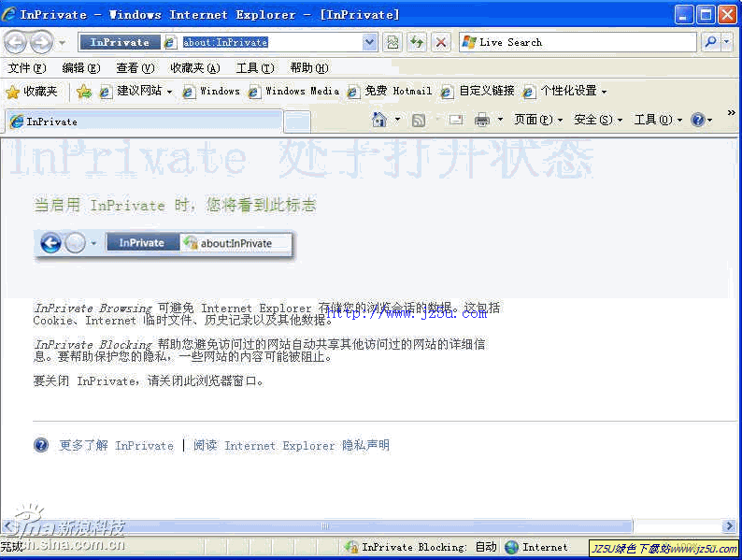The image size is (742, 560).
Task: Open the 工具(O) command bar menu
Action: 658,120
